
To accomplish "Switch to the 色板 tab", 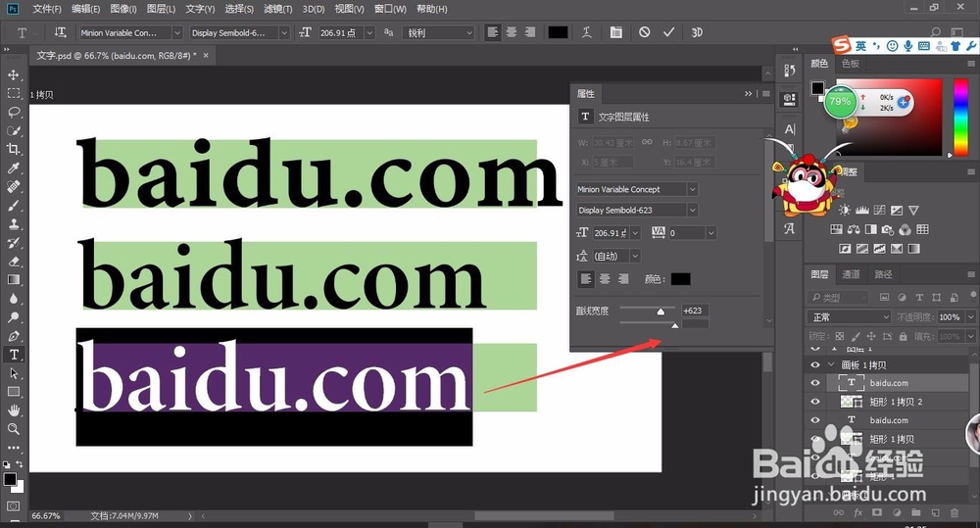I will pos(851,63).
